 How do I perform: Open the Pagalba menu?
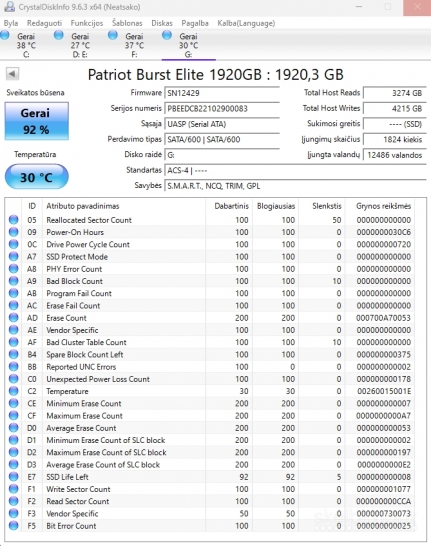(x=195, y=23)
